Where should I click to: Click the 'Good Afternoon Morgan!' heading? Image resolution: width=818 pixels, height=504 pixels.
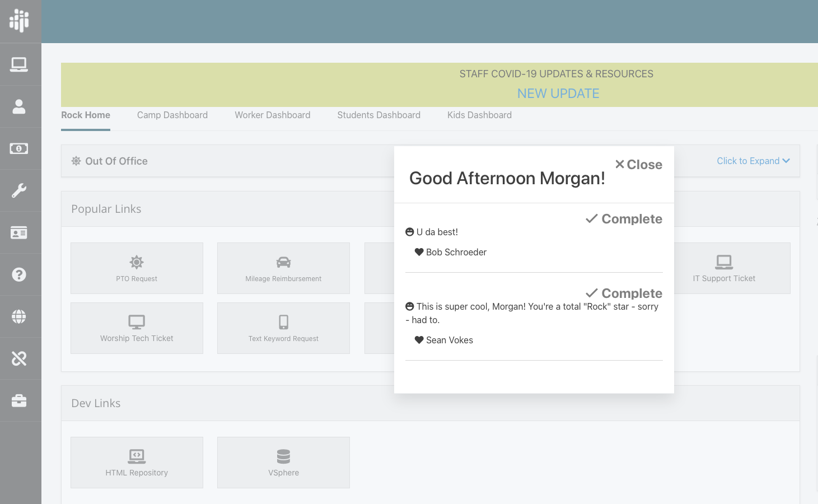pos(507,178)
